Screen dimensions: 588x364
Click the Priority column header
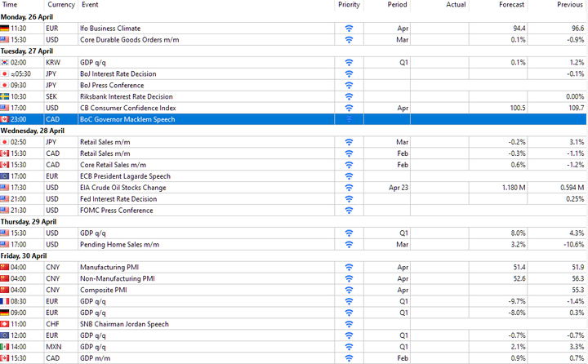(349, 5)
